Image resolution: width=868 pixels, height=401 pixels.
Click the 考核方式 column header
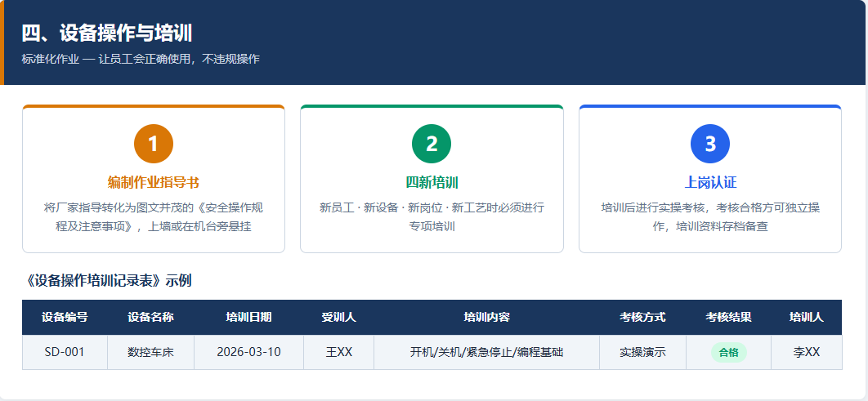(642, 318)
